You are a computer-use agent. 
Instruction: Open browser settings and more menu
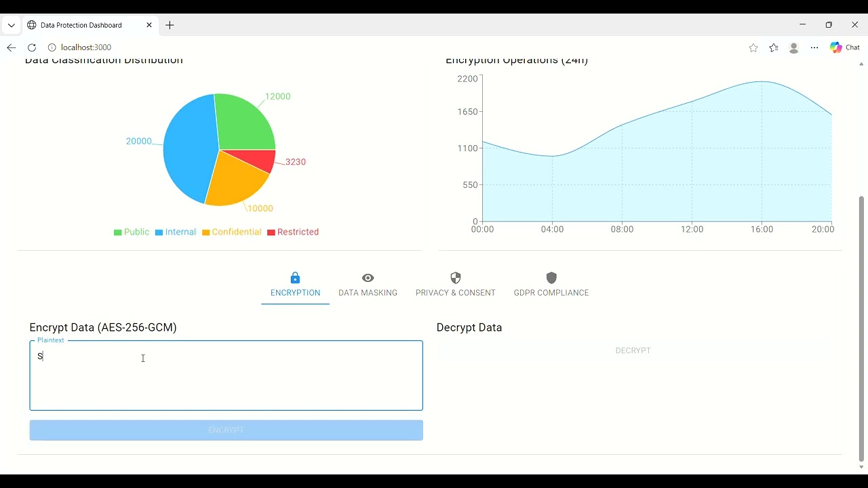tap(814, 47)
